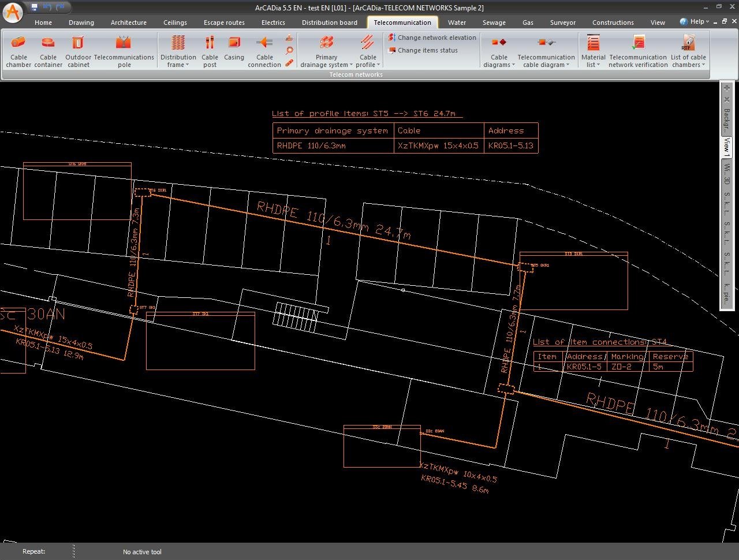This screenshot has width=739, height=560.
Task: Expand the Distribution frame dropdown
Action: pyautogui.click(x=178, y=61)
